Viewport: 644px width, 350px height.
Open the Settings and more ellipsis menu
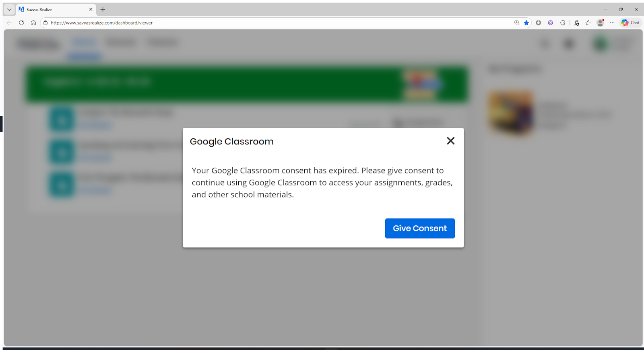pos(612,23)
